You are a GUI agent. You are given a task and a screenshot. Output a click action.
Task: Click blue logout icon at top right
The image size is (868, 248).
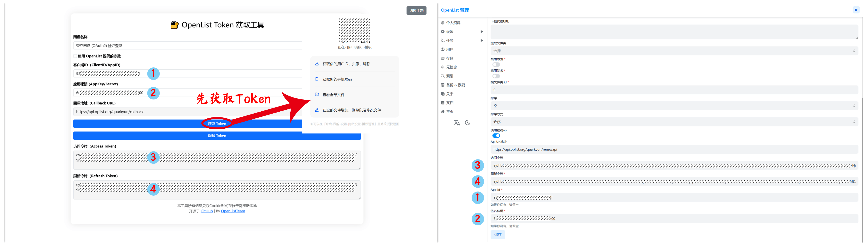(856, 10)
